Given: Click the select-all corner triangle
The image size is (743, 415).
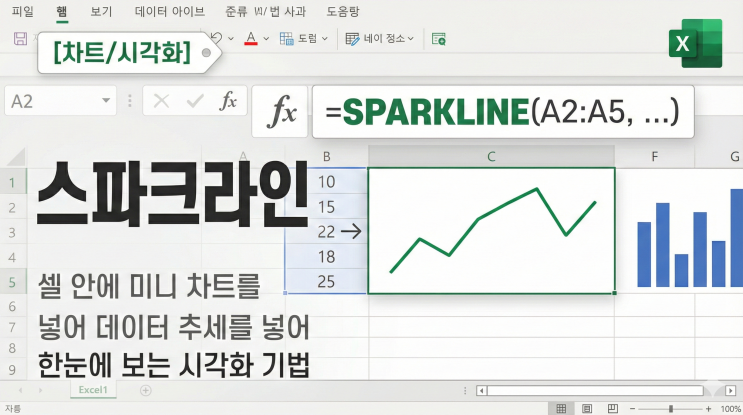Looking at the screenshot, I should click(16, 157).
